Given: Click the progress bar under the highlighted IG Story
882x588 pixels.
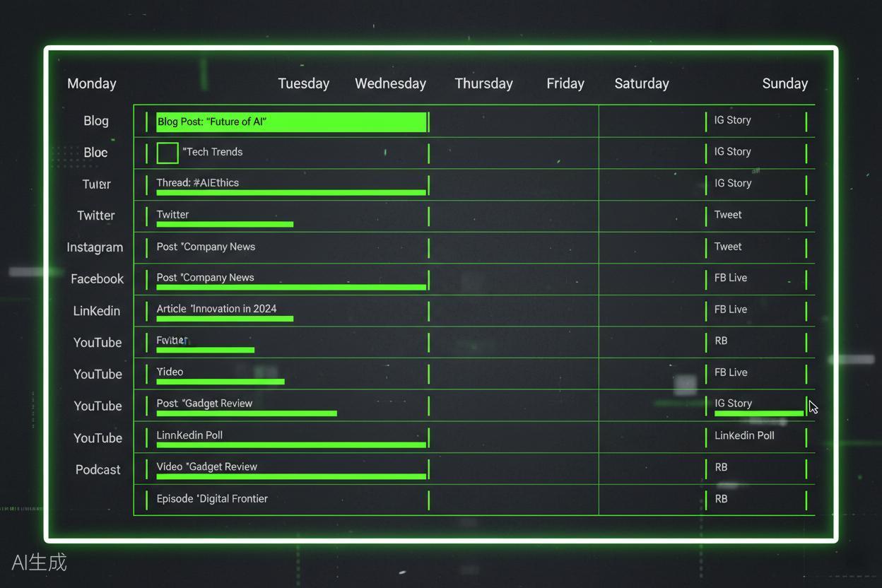Looking at the screenshot, I should (x=759, y=413).
